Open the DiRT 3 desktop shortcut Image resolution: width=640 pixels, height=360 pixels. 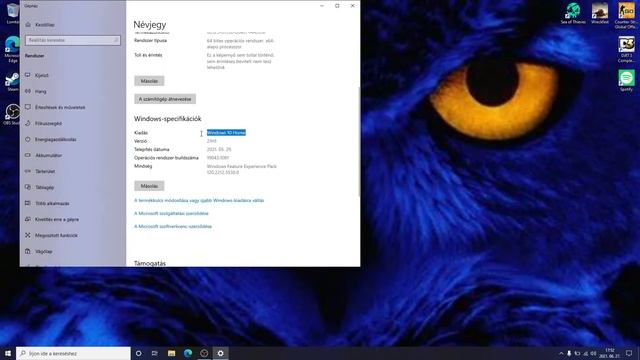626,49
